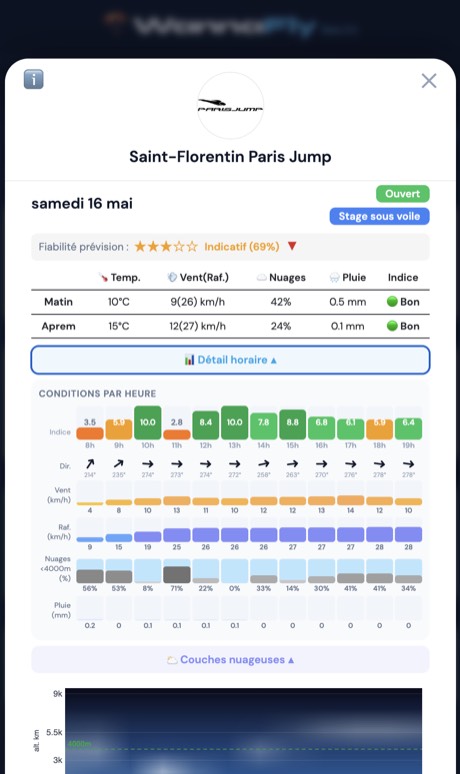Click the Vent(Raf.) column header icon

tap(172, 277)
